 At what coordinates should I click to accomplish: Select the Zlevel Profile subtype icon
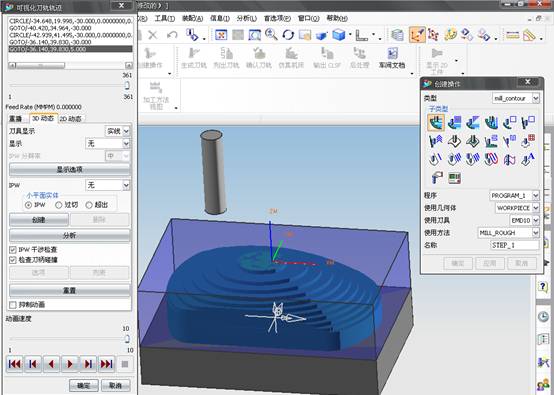tap(509, 122)
